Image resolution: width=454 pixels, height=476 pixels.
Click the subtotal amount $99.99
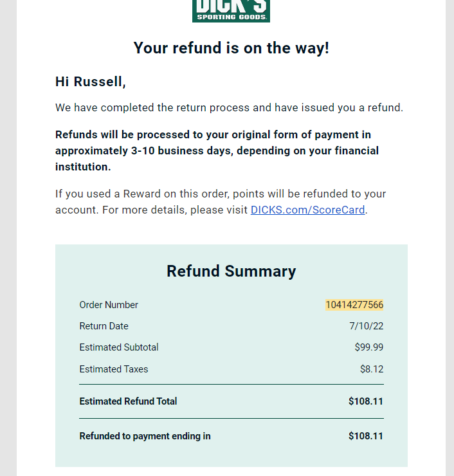(x=369, y=347)
